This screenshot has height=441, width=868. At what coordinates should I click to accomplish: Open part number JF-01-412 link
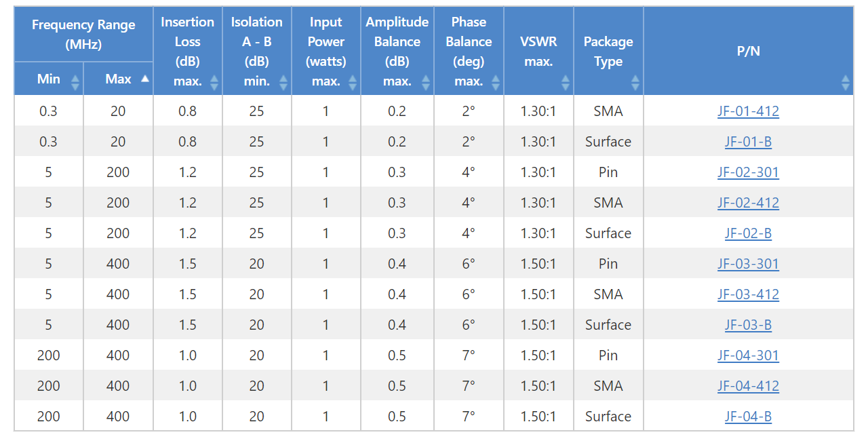point(748,111)
